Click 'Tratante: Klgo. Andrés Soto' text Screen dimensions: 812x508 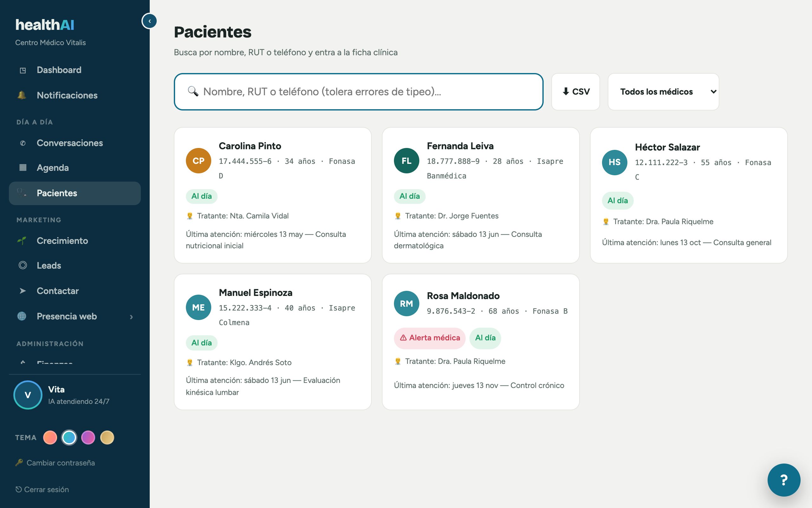(x=244, y=363)
